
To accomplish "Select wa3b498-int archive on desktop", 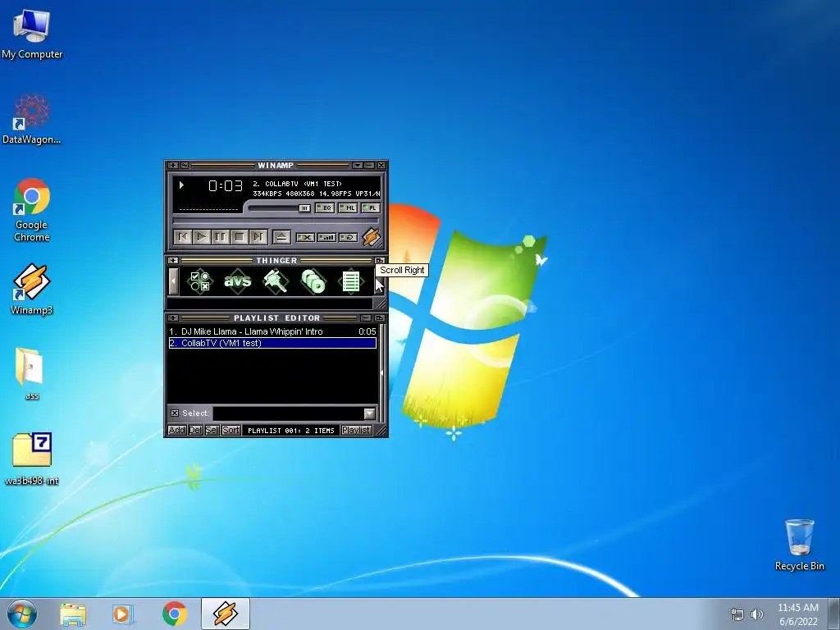I will point(32,459).
